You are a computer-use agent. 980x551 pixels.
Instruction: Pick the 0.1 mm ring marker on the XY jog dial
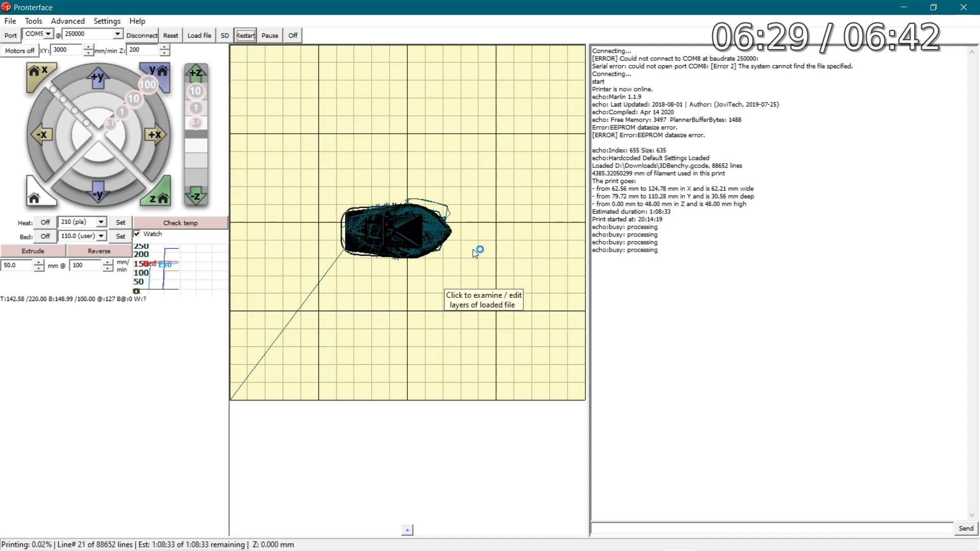[x=110, y=123]
